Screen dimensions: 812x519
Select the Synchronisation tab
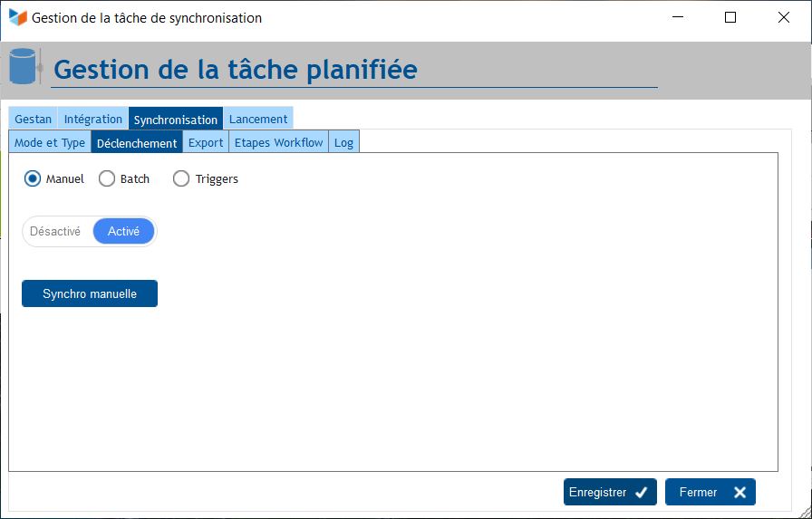(x=176, y=120)
